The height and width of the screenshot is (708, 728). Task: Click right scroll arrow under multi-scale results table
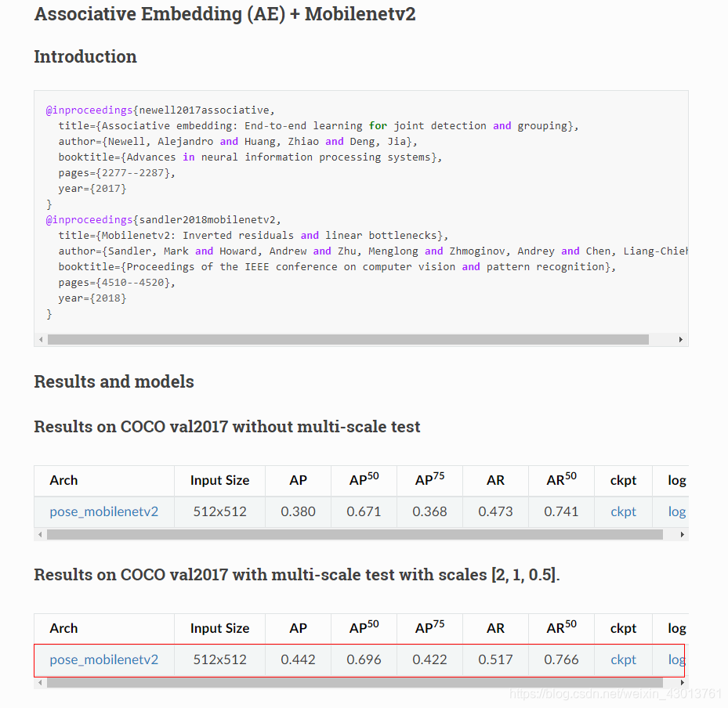pos(682,682)
